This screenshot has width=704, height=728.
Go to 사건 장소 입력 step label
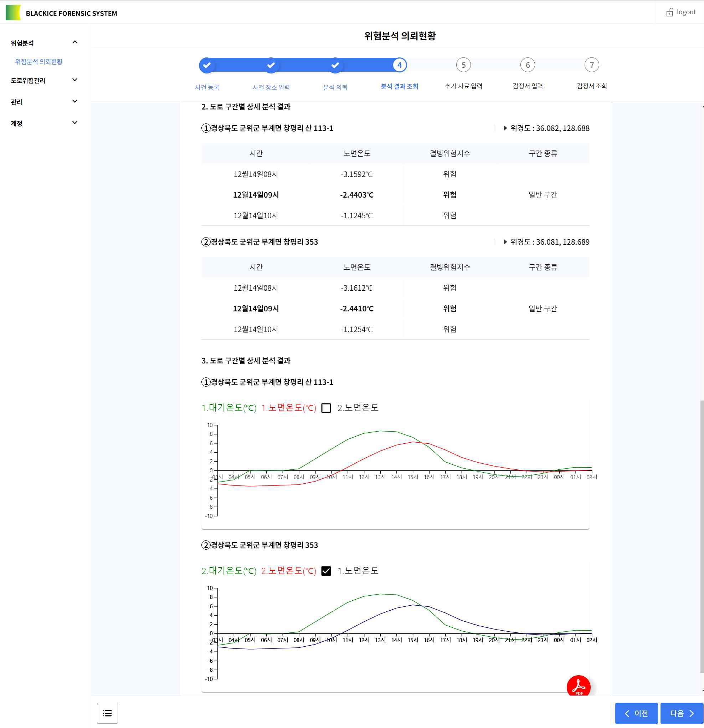tap(271, 87)
